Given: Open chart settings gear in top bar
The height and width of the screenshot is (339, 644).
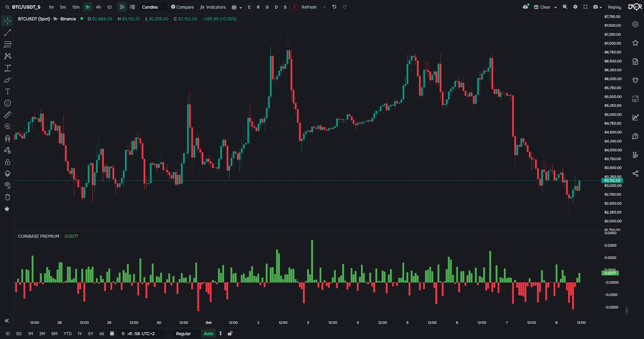Looking at the screenshot, I should pyautogui.click(x=575, y=7).
